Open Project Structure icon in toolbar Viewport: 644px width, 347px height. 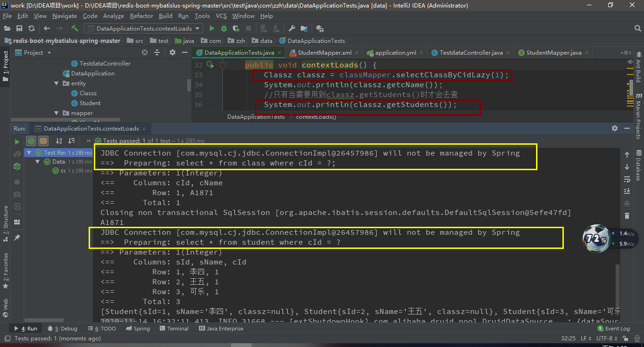(305, 28)
